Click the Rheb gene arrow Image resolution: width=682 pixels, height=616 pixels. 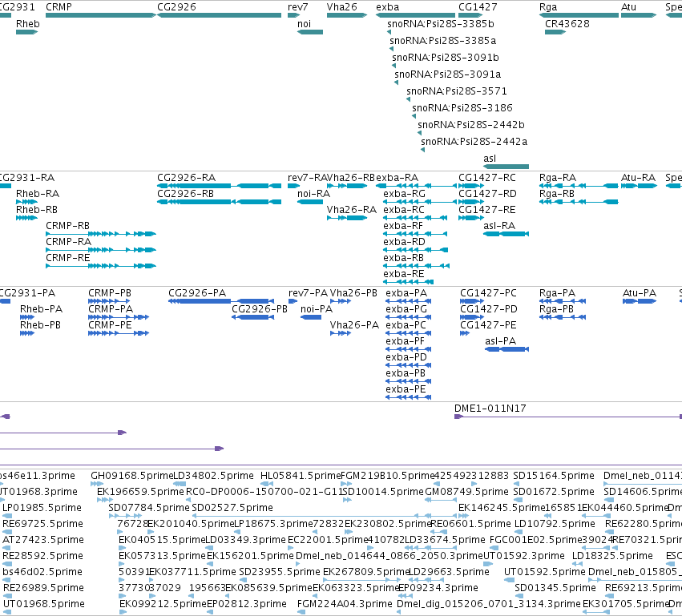pyautogui.click(x=27, y=32)
